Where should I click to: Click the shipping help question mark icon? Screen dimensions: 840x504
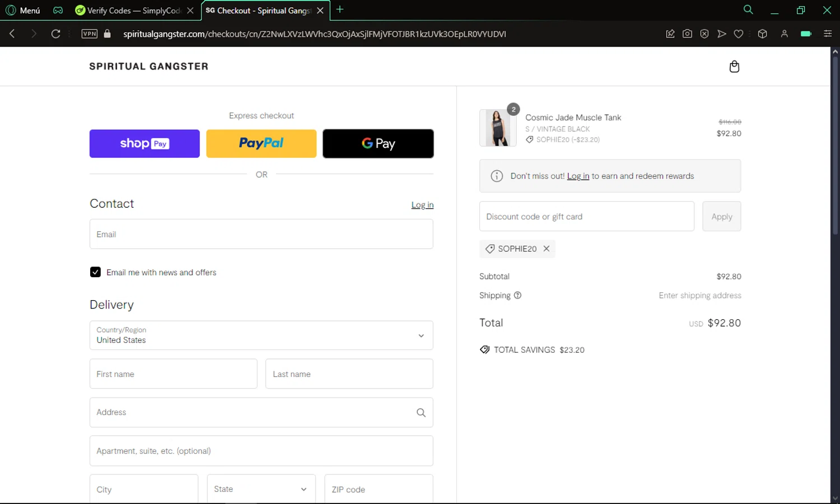[517, 295]
